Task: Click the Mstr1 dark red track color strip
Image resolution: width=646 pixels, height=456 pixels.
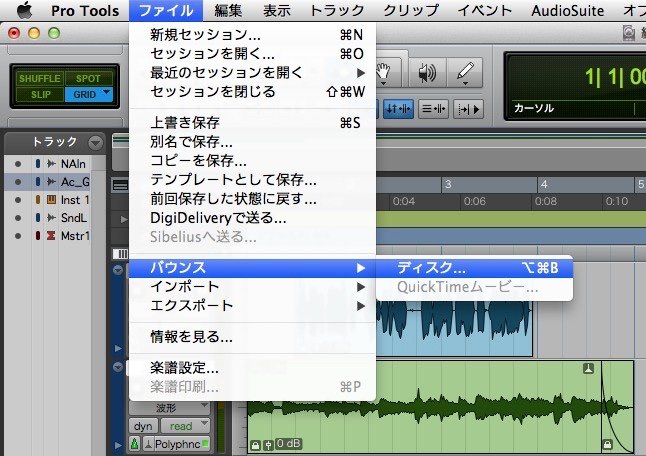Action: [x=38, y=236]
